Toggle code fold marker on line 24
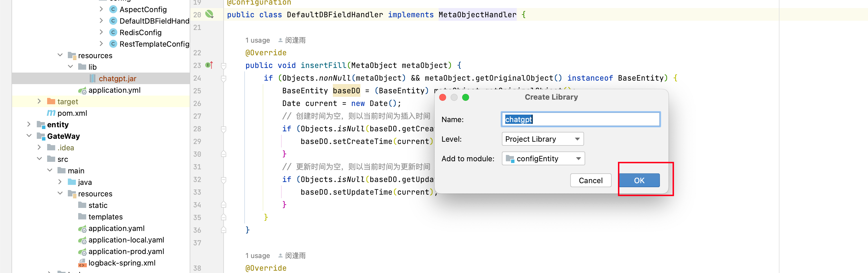Screen dimensions: 868x273 tap(223, 78)
